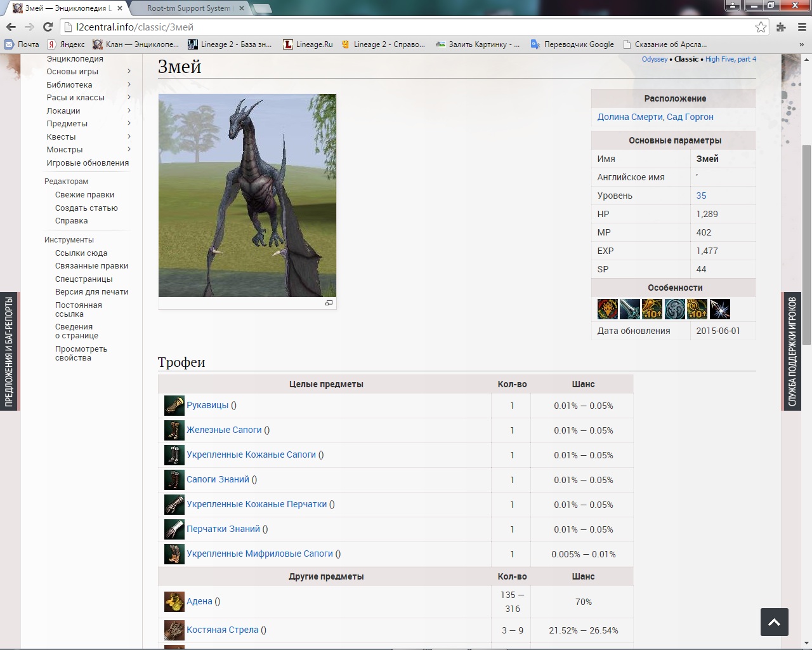Click the scroll-to-top arrow button
This screenshot has height=650, width=812.
click(775, 622)
